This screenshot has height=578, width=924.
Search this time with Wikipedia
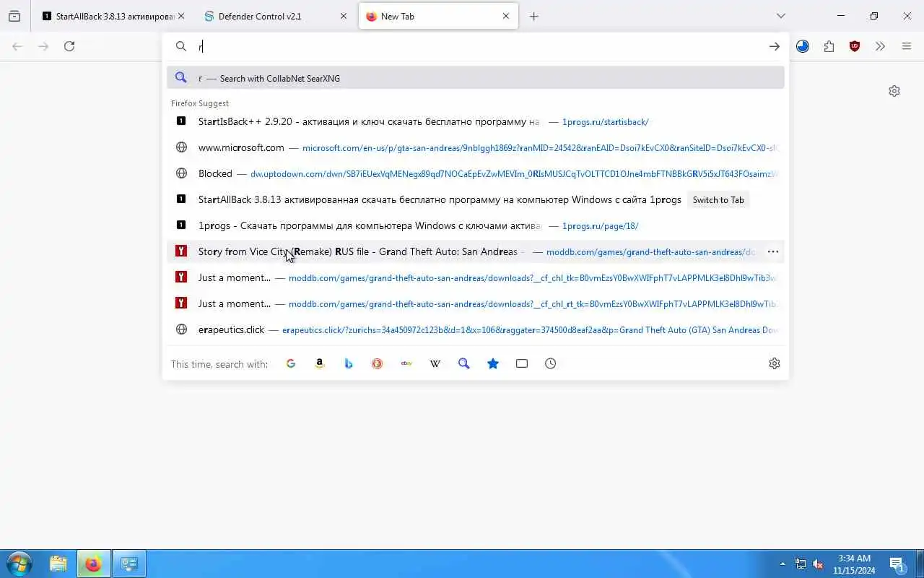click(x=435, y=363)
